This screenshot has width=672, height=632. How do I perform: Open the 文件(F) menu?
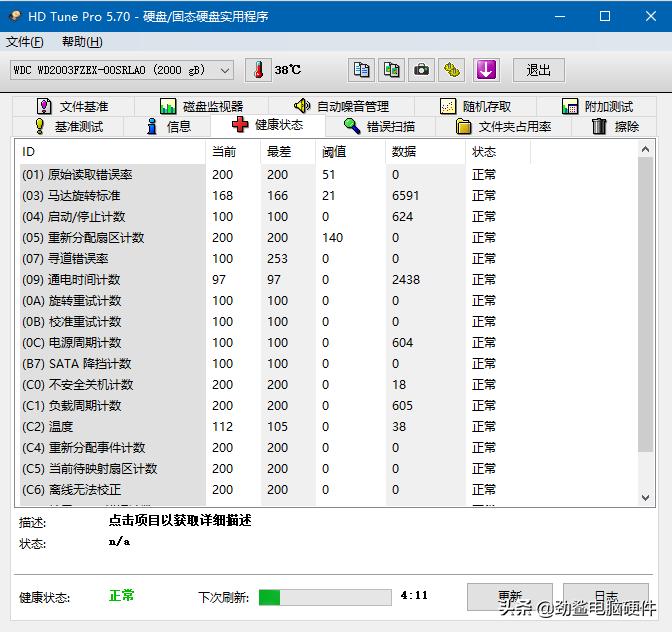click(x=25, y=42)
